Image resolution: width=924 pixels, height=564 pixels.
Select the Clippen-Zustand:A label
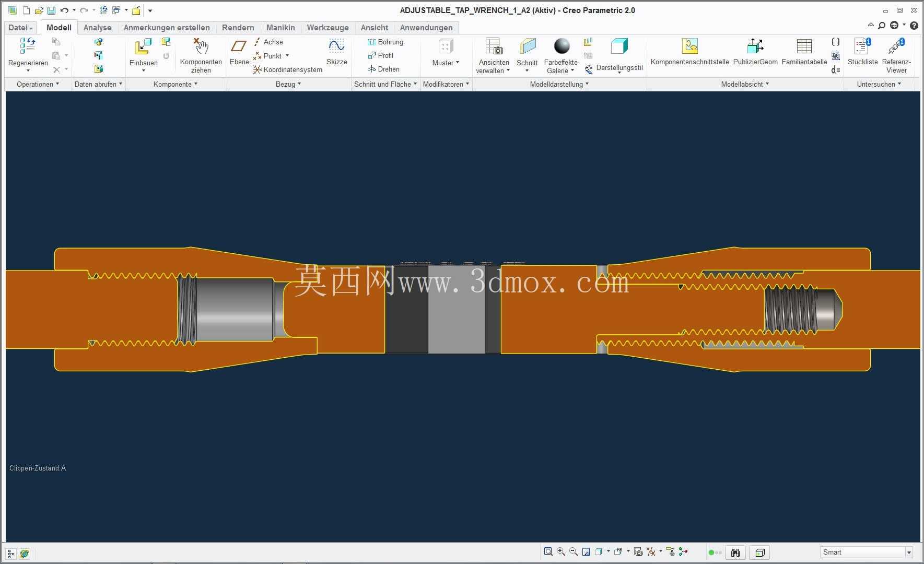[x=38, y=468]
